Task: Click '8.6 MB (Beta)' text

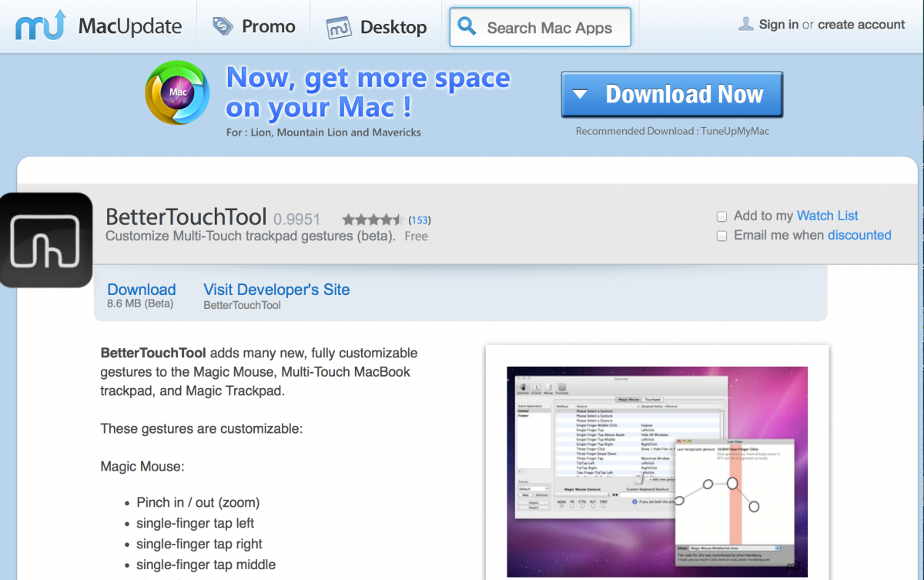Action: [x=140, y=304]
